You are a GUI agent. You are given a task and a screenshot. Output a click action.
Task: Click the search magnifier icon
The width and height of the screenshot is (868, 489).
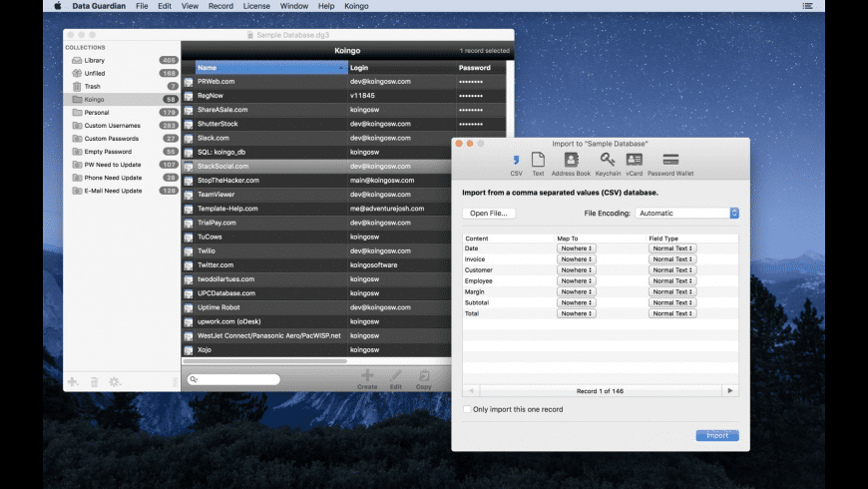pos(193,379)
